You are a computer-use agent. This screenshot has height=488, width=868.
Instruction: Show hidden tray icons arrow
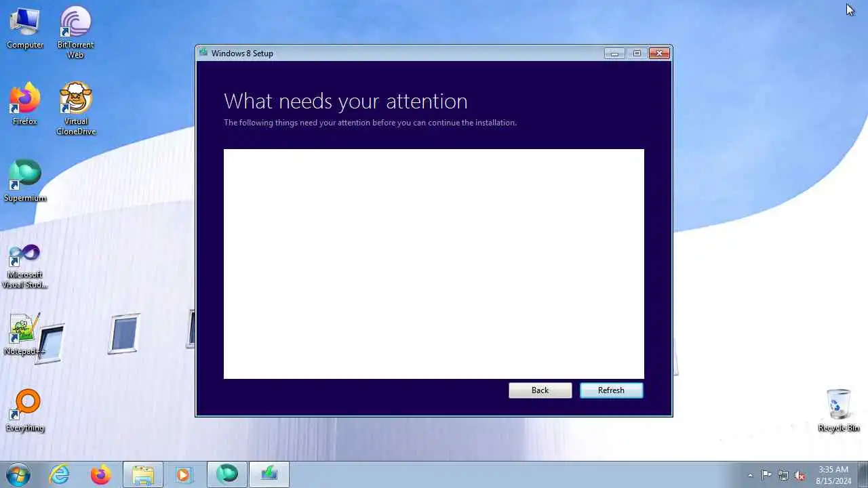(x=750, y=475)
